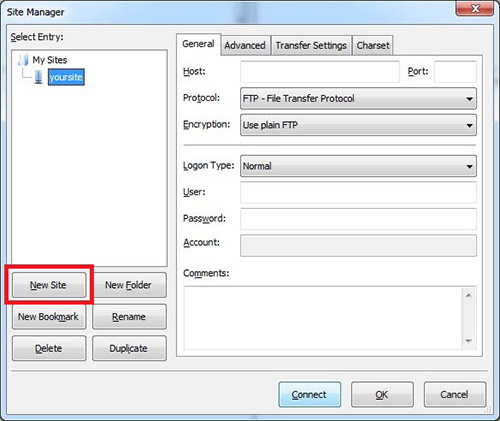Create a New Folder
500x421 pixels.
(x=129, y=285)
